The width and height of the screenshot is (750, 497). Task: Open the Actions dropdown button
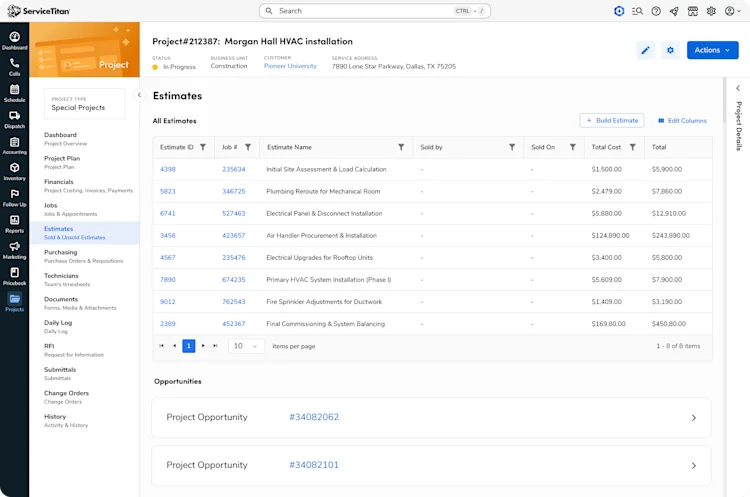click(712, 50)
